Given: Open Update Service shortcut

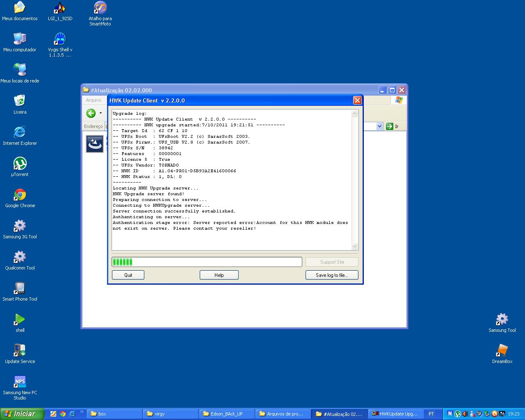Looking at the screenshot, I should point(19,354).
